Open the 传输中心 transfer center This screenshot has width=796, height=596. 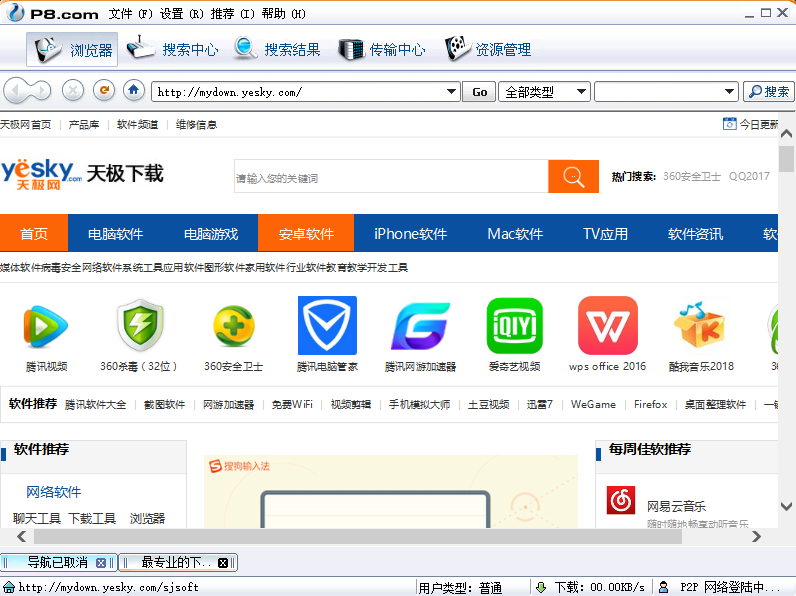pyautogui.click(x=382, y=49)
